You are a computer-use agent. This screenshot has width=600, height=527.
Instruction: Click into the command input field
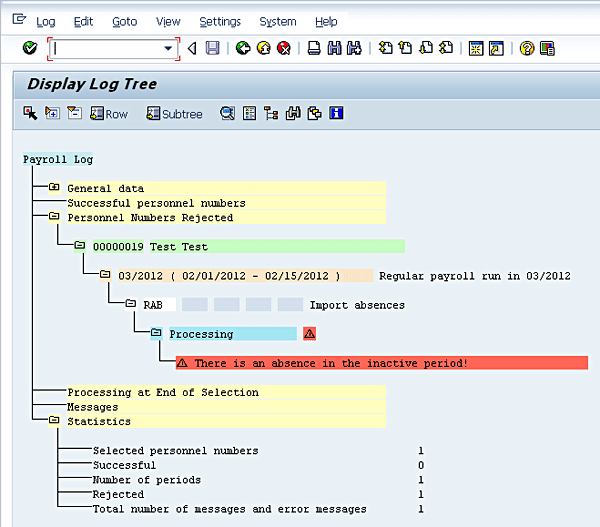(x=105, y=48)
